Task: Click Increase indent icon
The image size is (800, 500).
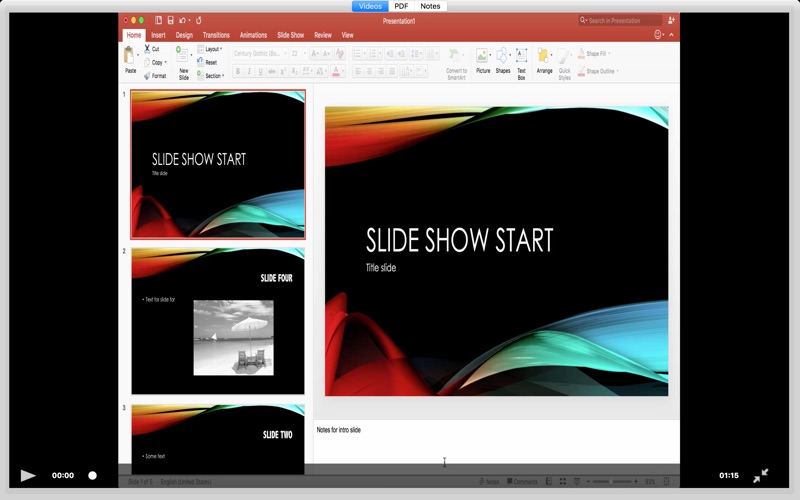Action: pos(402,54)
